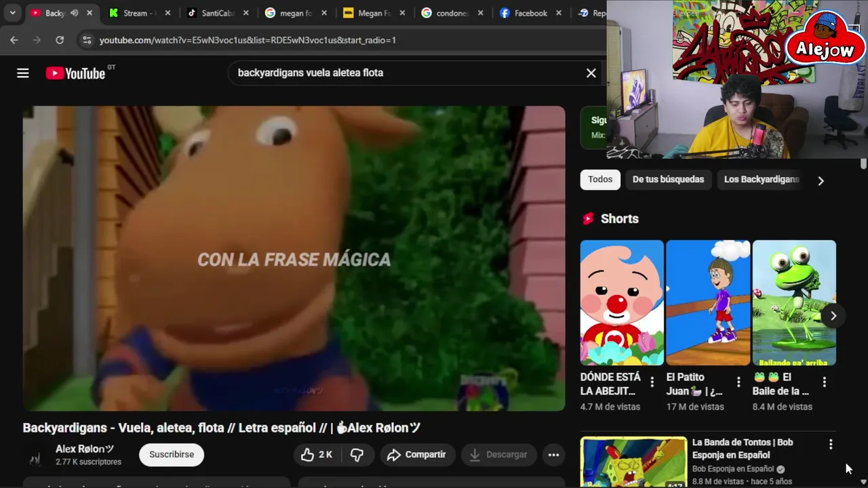Screen dimensions: 868x488
Task: Go to YouTube home via logo
Action: pos(75,73)
